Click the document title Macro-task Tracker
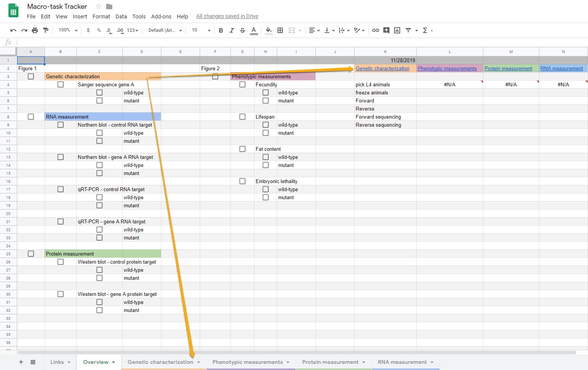Image resolution: width=588 pixels, height=370 pixels. coord(57,7)
